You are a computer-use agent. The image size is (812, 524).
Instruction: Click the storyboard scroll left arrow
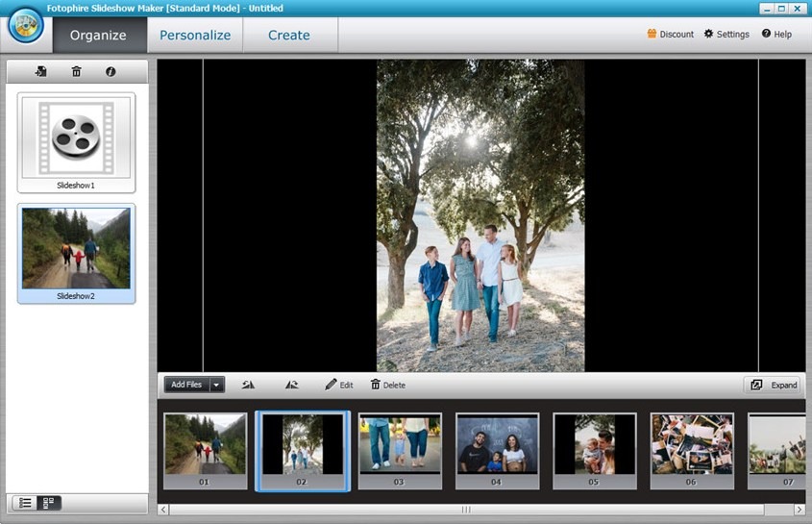pyautogui.click(x=163, y=510)
